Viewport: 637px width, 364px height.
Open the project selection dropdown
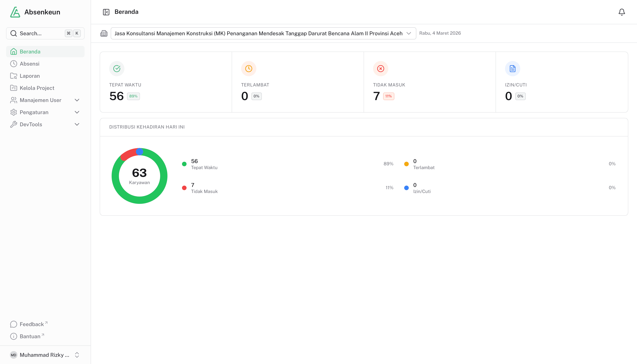pyautogui.click(x=263, y=33)
